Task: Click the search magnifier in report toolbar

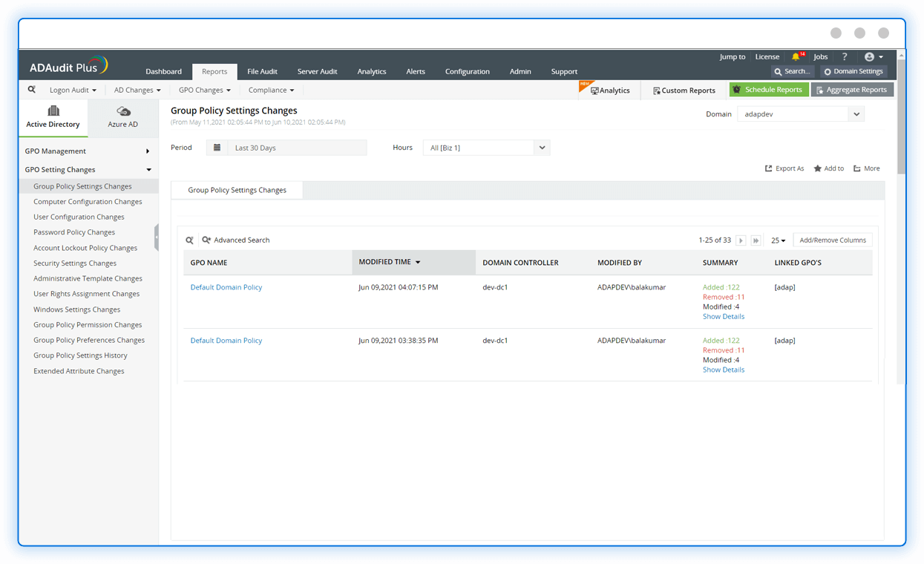Action: (x=32, y=90)
